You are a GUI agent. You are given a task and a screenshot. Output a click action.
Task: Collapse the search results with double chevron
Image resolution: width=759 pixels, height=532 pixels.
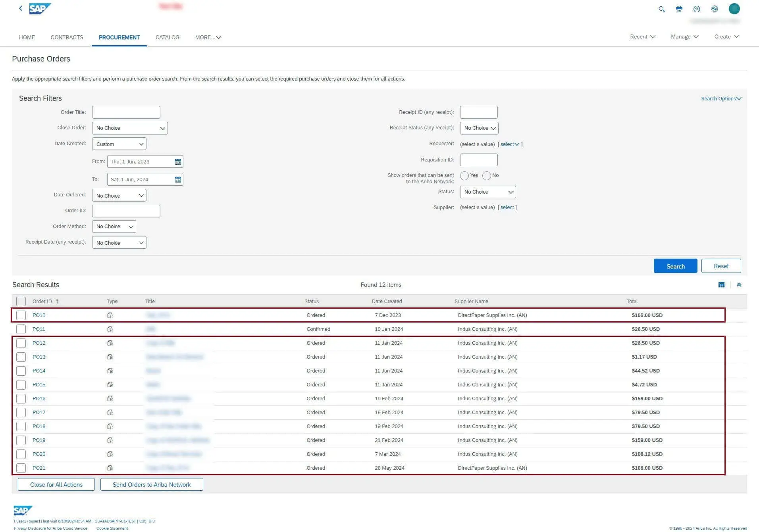(739, 285)
